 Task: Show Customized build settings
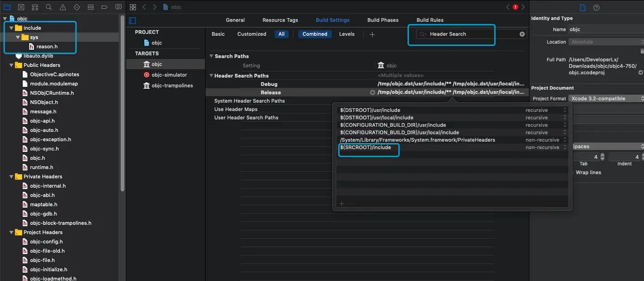pyautogui.click(x=252, y=34)
